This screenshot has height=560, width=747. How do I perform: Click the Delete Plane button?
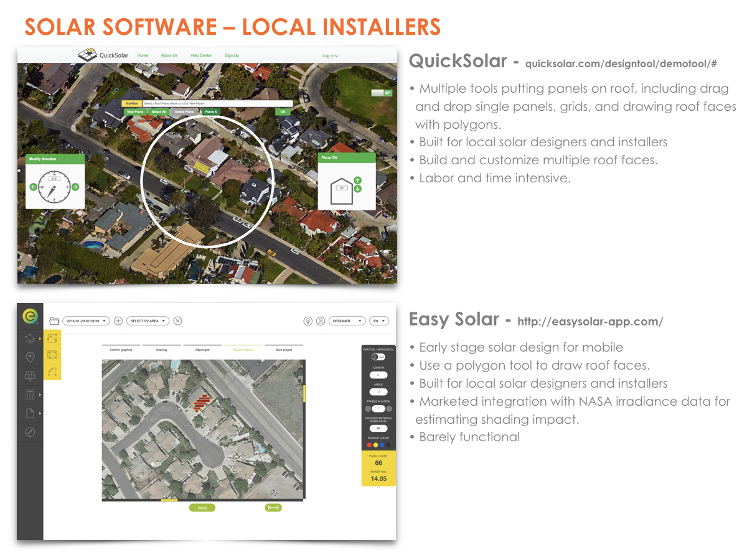[184, 112]
